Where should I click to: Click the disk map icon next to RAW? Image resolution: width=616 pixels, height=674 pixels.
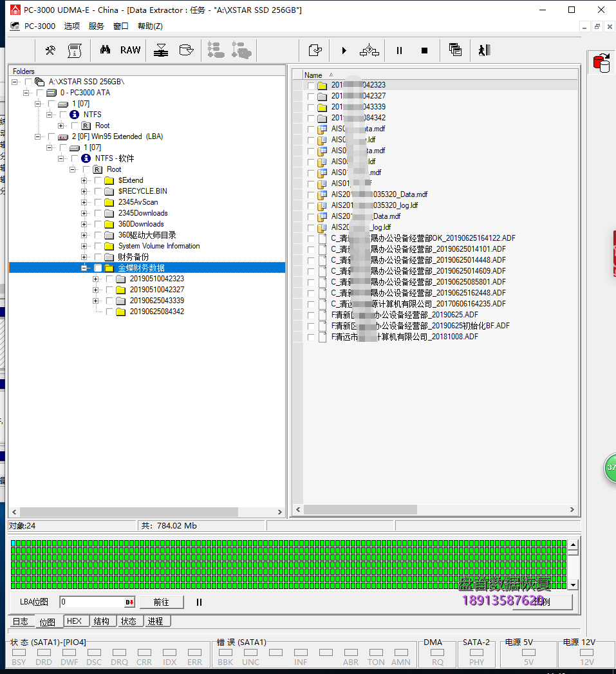[x=161, y=50]
